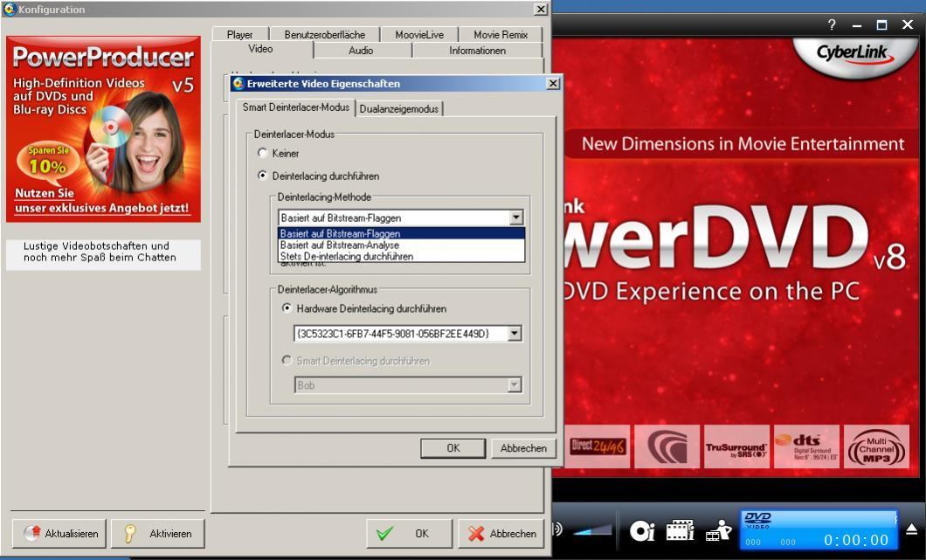Open the Bob algorithm dropdown

[x=515, y=385]
